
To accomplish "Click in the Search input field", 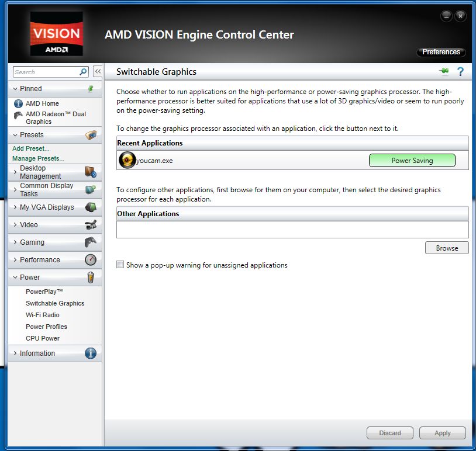I will (x=46, y=72).
